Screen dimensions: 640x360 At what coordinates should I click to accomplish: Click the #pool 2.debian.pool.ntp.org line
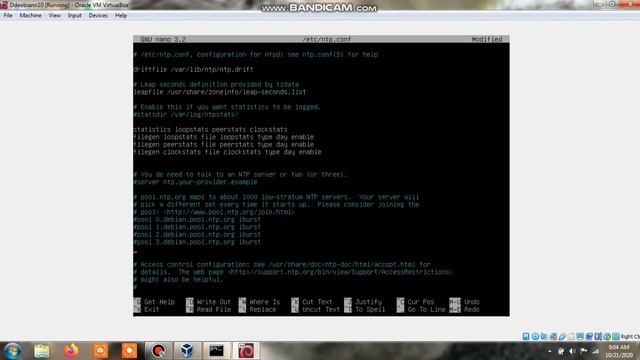197,235
